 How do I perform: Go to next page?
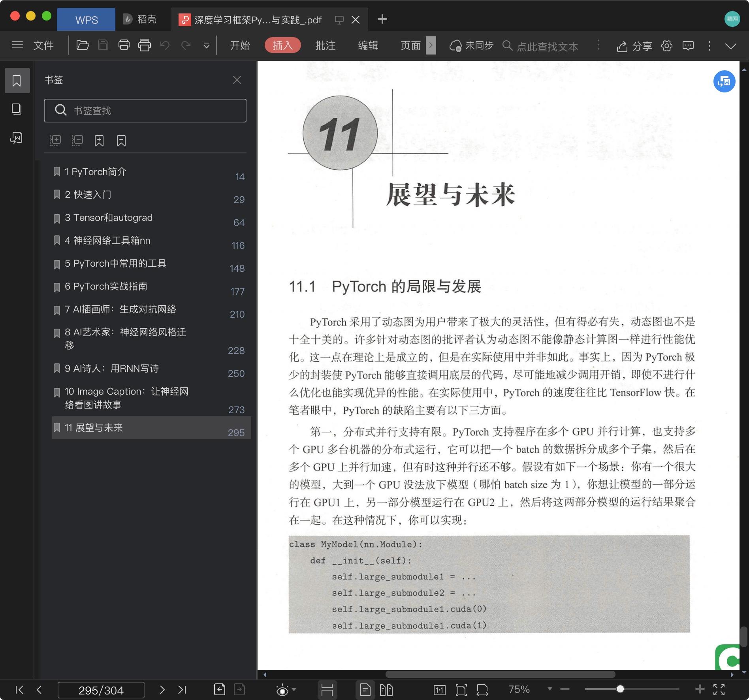tap(162, 690)
